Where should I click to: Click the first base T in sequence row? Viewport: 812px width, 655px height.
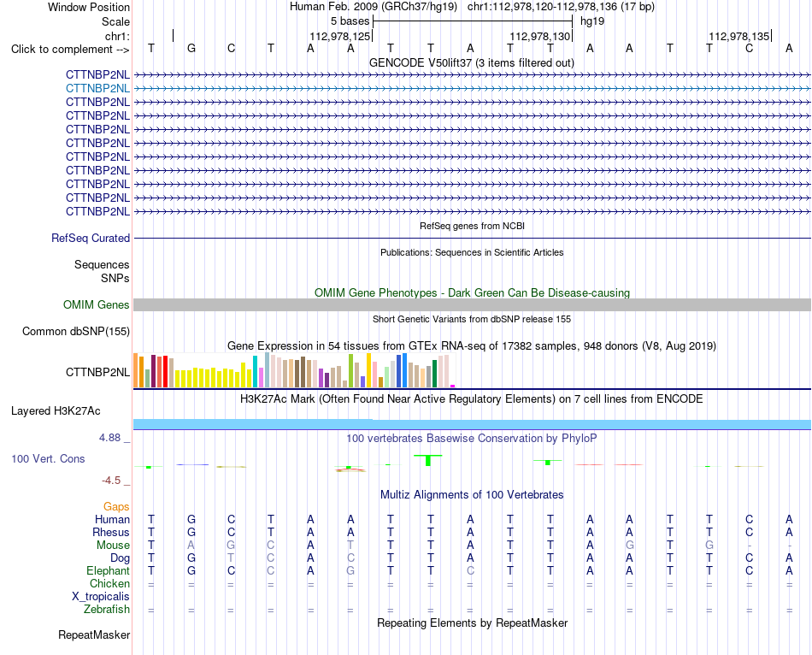[151, 48]
